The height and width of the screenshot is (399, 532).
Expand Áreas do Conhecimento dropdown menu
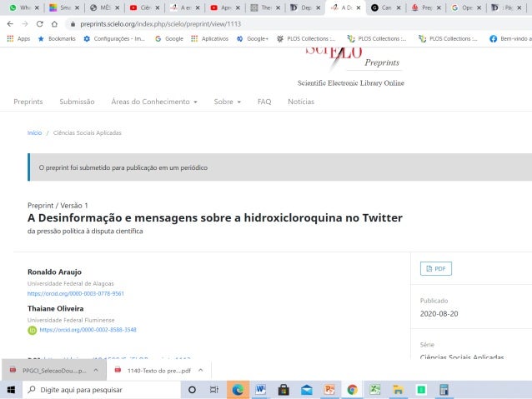(x=154, y=102)
